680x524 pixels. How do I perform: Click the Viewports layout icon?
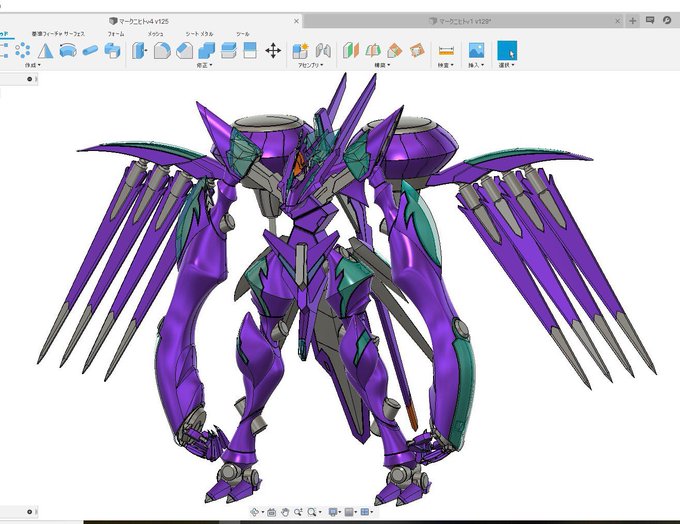tap(364, 512)
